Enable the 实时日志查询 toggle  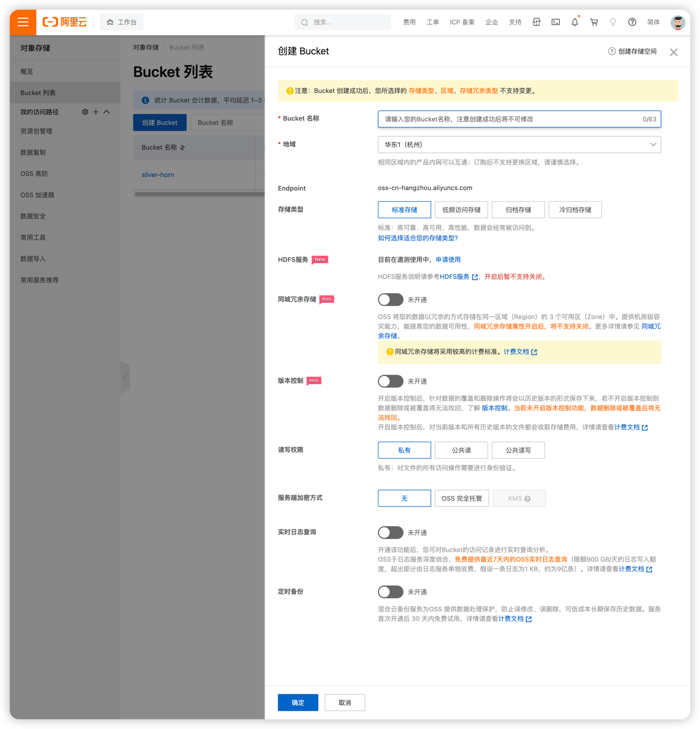coord(390,532)
